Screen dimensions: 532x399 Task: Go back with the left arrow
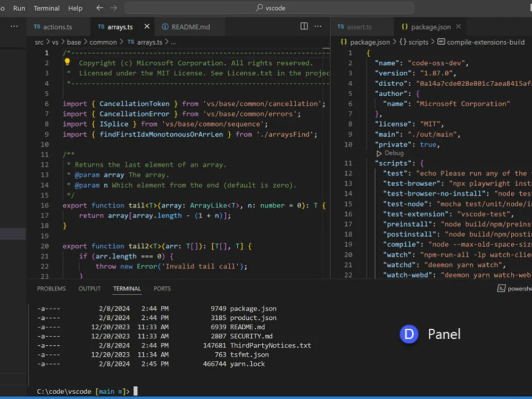click(x=99, y=8)
